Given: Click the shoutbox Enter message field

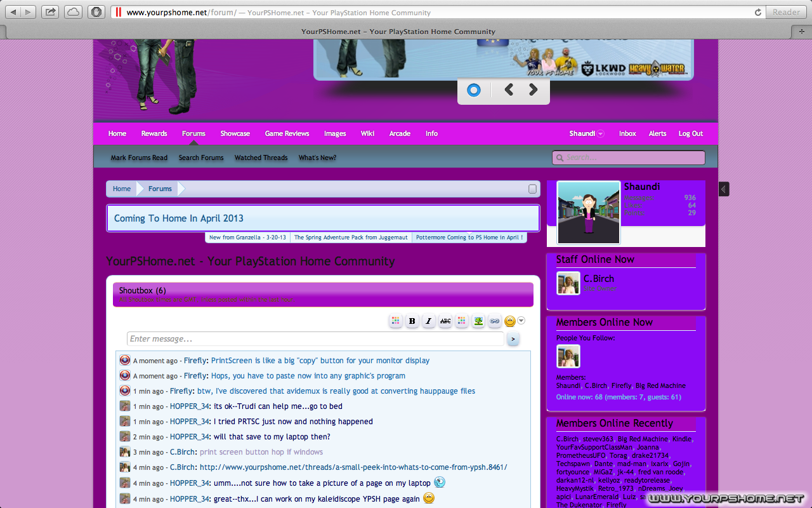Looking at the screenshot, I should (x=315, y=339).
